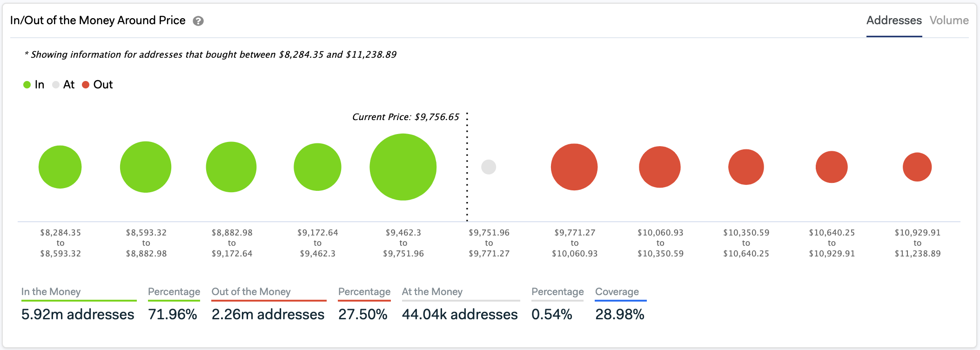The height and width of the screenshot is (350, 980).
Task: Click red bubble for $10,640.25 to $10,929.91
Action: [x=832, y=167]
